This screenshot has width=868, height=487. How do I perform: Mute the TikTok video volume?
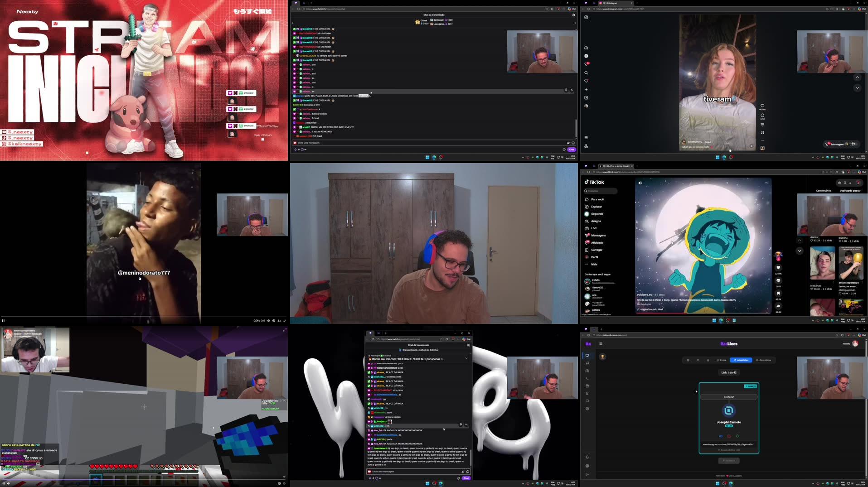click(640, 183)
